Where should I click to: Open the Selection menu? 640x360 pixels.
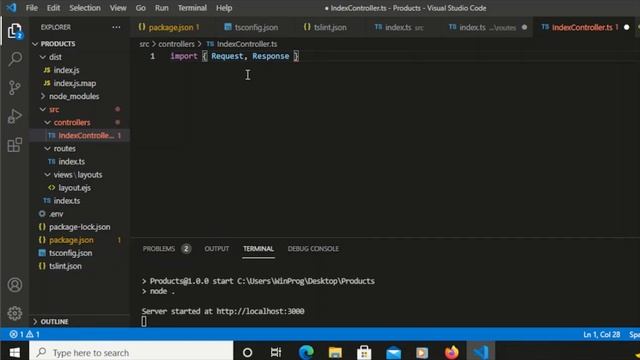click(85, 8)
